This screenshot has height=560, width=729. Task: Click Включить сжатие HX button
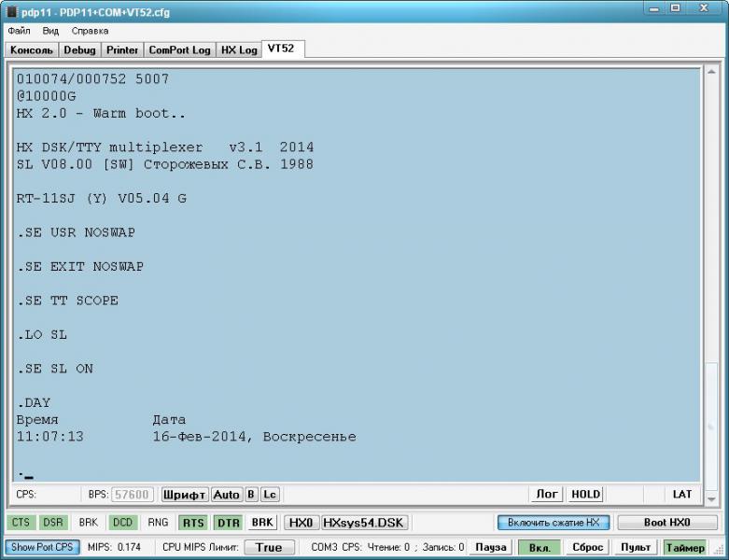[x=554, y=523]
